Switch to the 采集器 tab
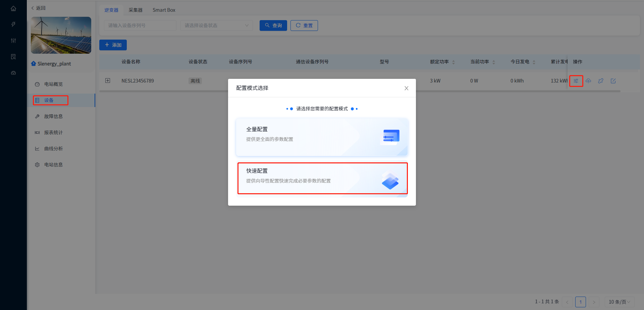Image resolution: width=644 pixels, height=310 pixels. (136, 10)
